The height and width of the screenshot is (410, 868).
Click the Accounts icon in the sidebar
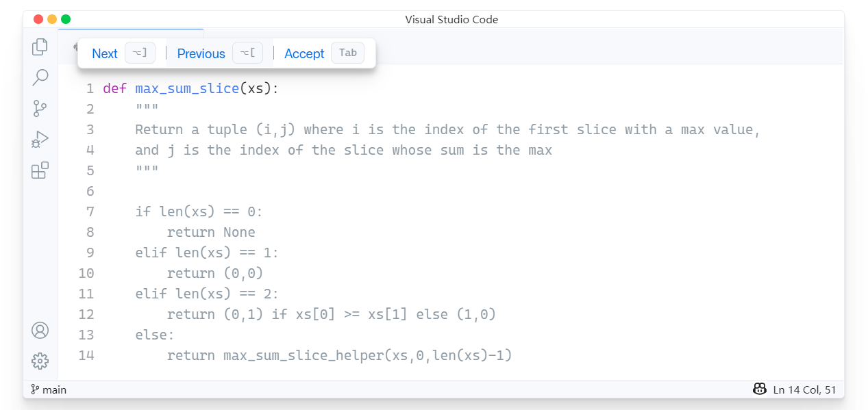point(39,330)
